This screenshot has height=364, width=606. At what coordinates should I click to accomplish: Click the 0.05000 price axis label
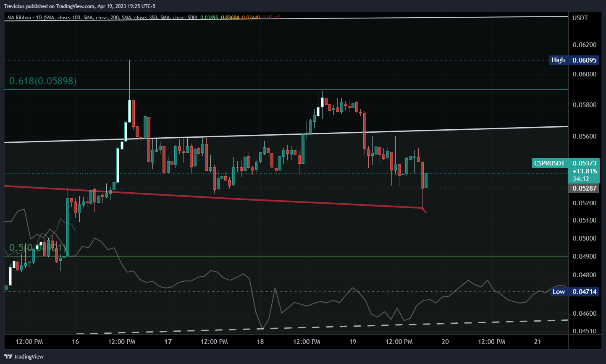(585, 238)
